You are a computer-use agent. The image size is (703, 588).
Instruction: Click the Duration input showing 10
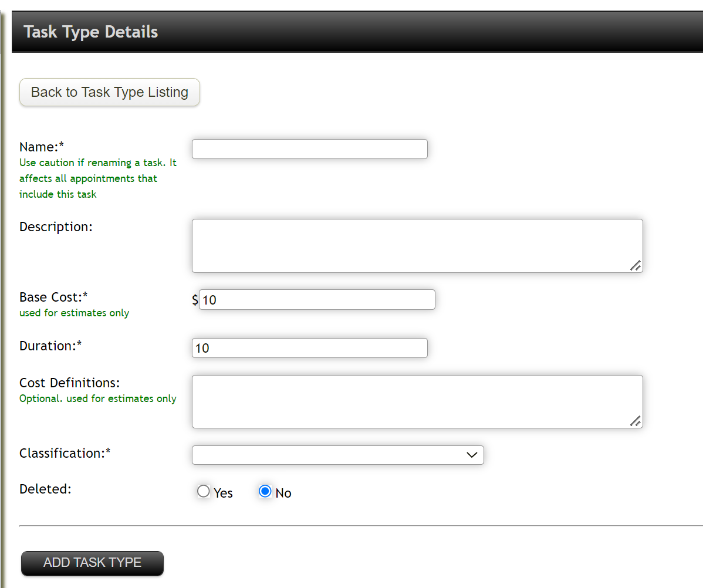(309, 347)
